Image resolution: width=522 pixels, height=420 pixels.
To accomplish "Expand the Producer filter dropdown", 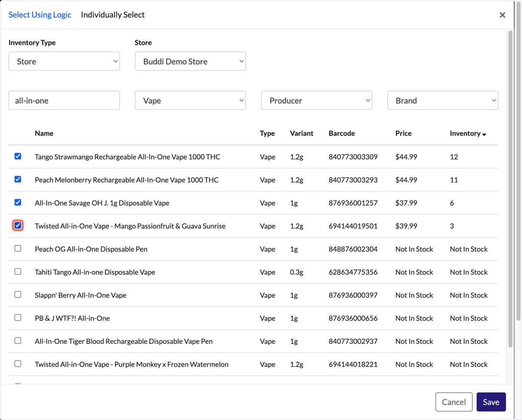I will pyautogui.click(x=316, y=100).
